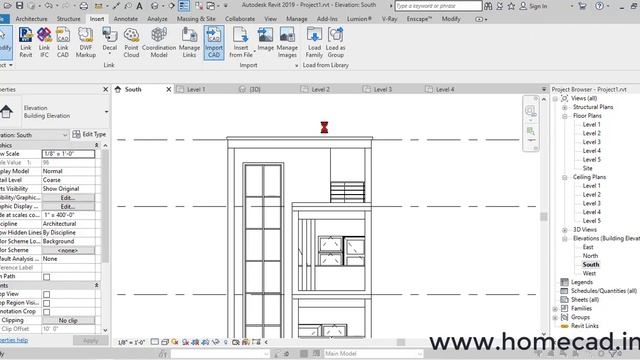Click the Print icon in quick access toolbar
The image size is (640, 360).
point(84,6)
